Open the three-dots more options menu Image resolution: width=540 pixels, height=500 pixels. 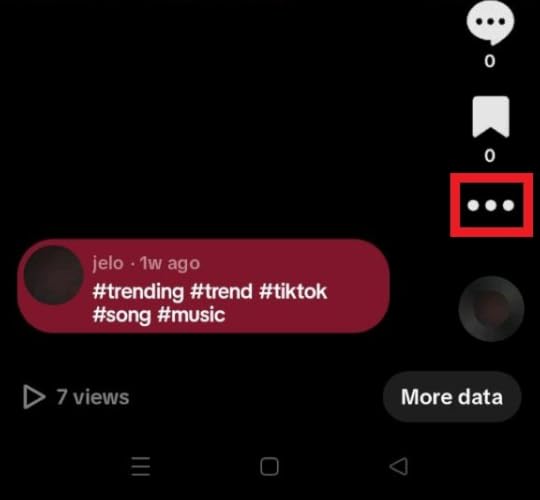tap(491, 205)
